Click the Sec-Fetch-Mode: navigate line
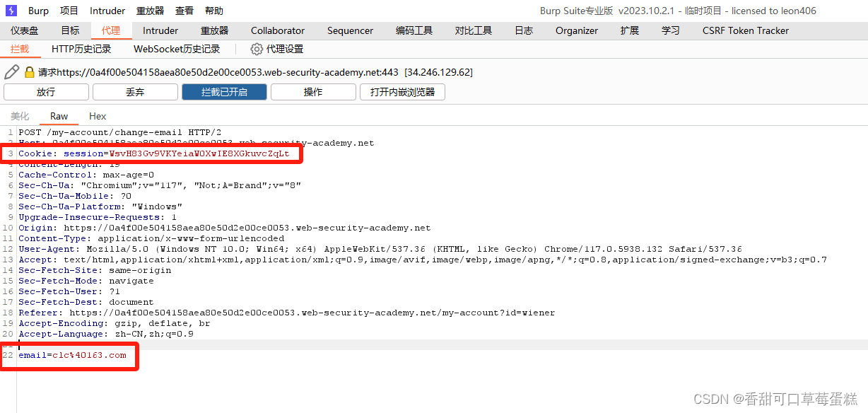Screen dimensions: 868x413 pos(86,281)
